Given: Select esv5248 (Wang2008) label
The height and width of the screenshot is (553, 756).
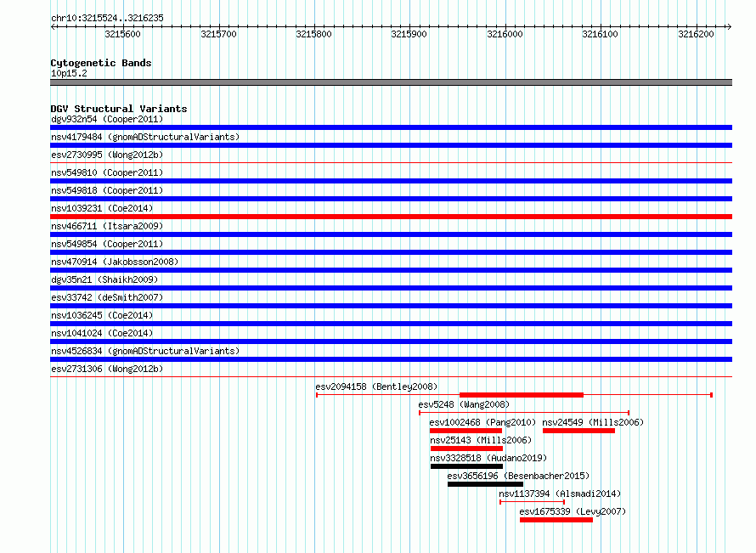Looking at the screenshot, I should click(x=464, y=404).
